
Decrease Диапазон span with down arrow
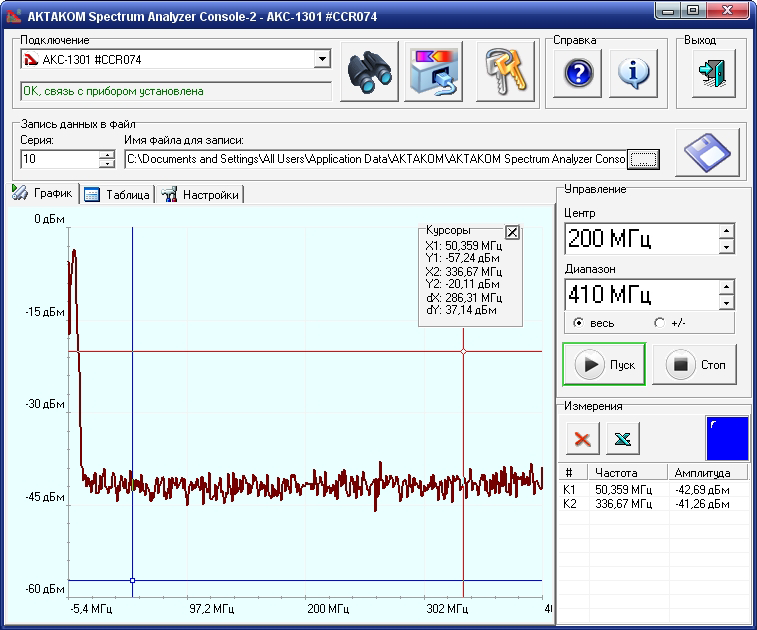(726, 302)
